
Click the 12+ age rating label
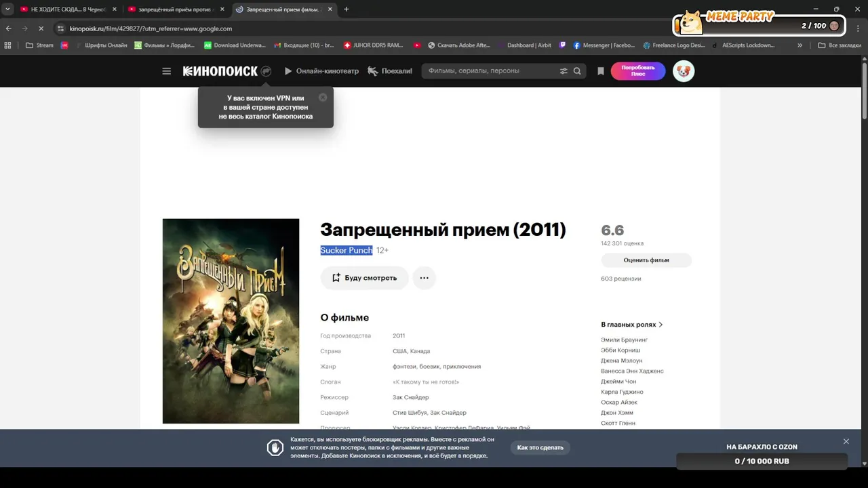[x=382, y=250]
